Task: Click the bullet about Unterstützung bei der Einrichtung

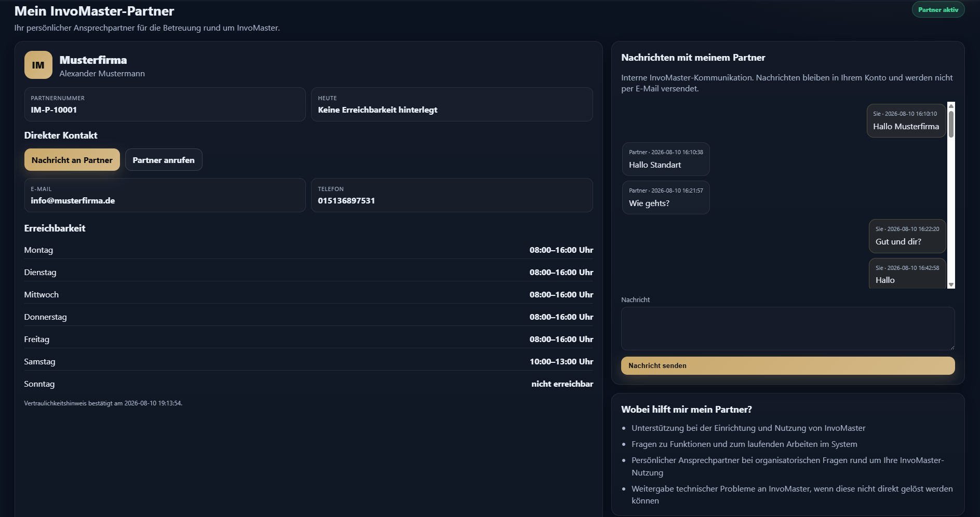Action: pos(748,428)
